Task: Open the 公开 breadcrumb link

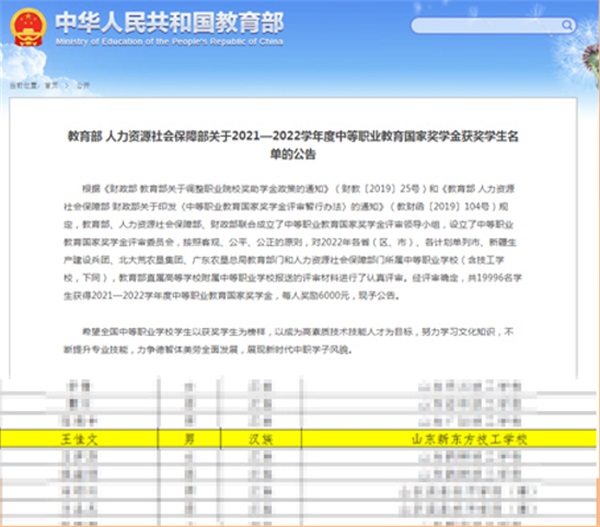Action: tap(82, 86)
